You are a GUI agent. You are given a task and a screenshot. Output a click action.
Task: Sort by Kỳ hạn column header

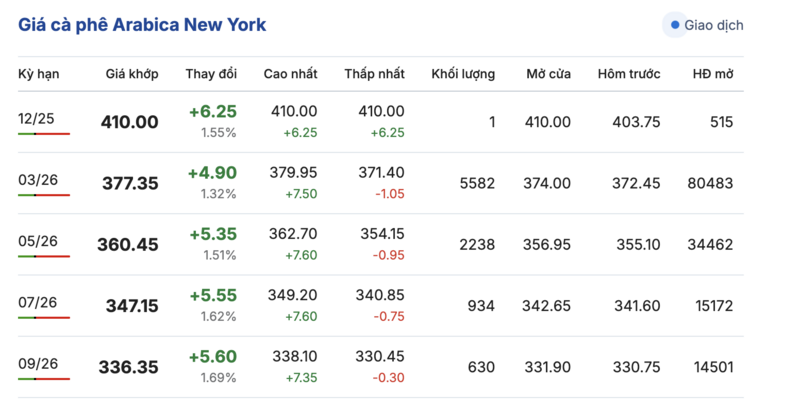pyautogui.click(x=38, y=75)
